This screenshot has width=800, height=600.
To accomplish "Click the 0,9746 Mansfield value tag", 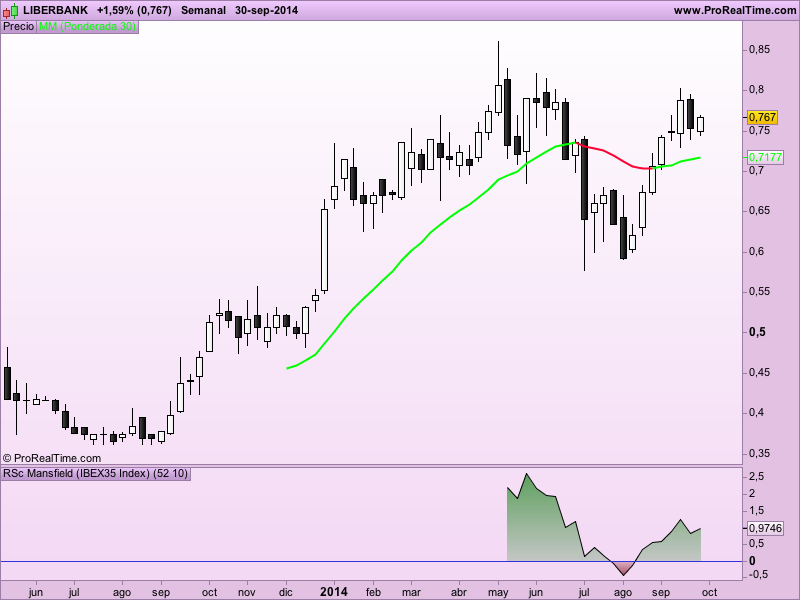I will tap(765, 528).
